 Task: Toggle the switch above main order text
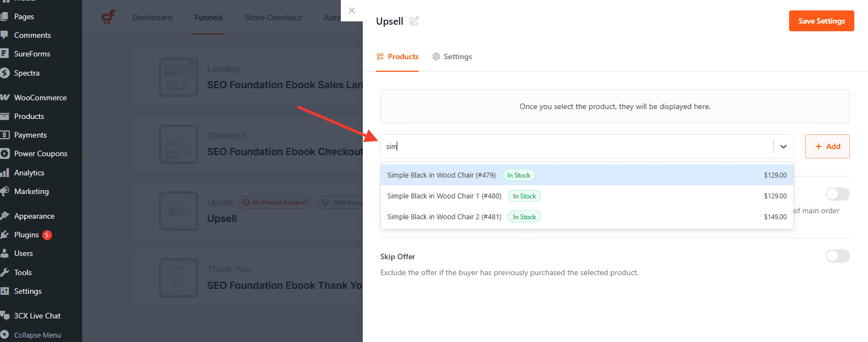point(837,194)
